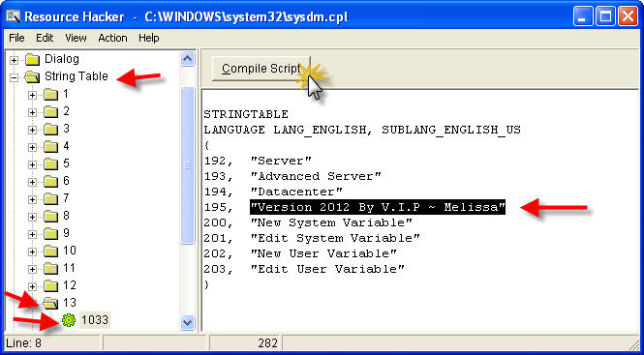Click the folder icon beside 12

point(50,286)
